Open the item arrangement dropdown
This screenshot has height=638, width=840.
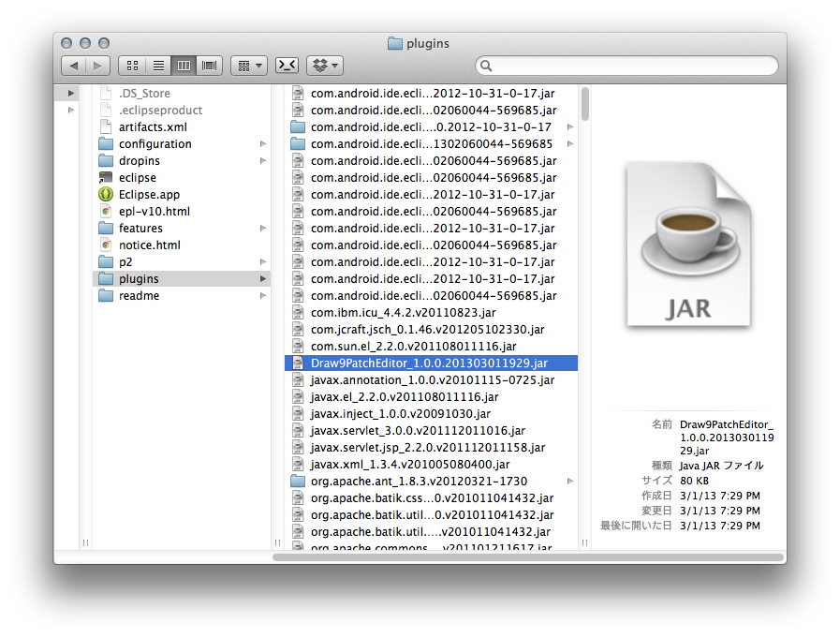pos(248,66)
